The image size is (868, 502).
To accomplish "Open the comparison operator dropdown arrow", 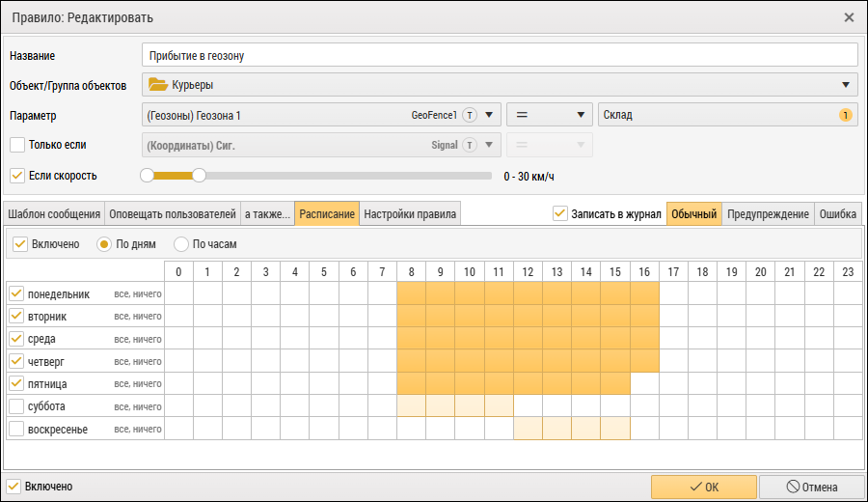I will tap(582, 116).
